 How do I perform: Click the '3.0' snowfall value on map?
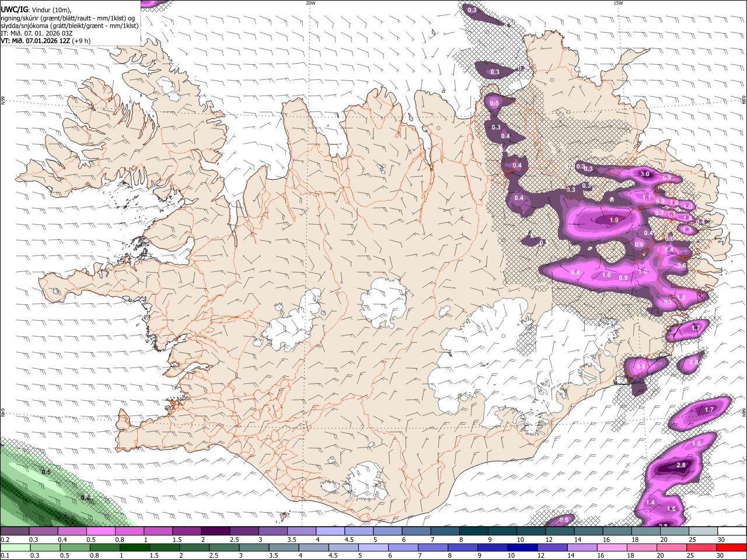[x=645, y=174]
